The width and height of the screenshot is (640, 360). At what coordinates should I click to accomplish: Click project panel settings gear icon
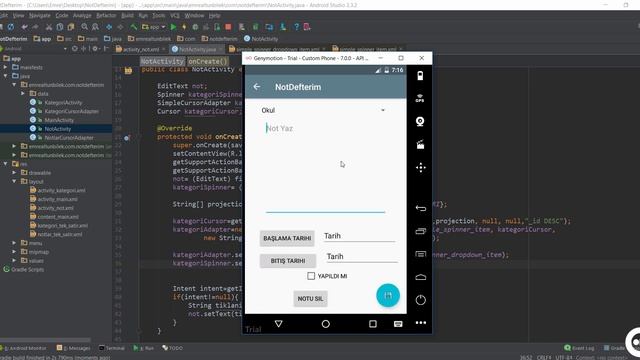tap(95, 49)
